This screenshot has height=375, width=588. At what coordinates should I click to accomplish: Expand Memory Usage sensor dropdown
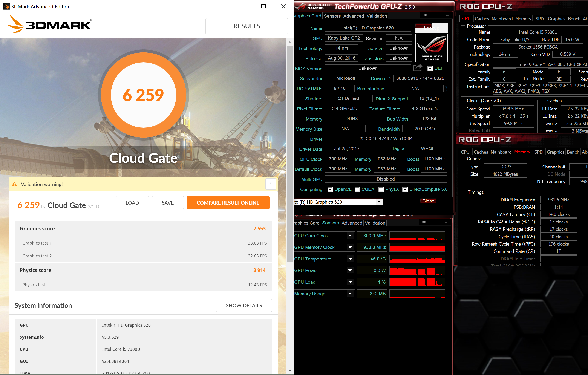tap(350, 294)
